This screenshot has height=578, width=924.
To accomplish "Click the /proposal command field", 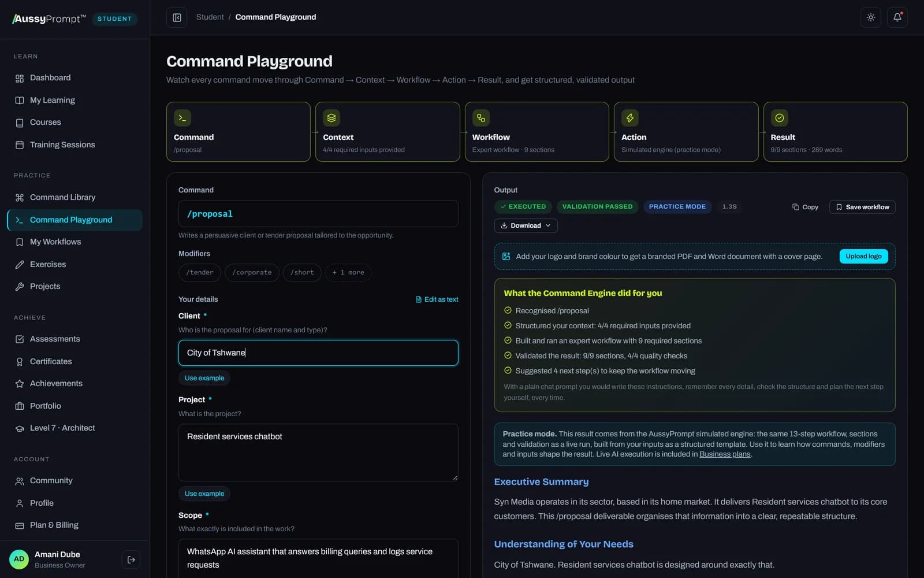I will click(318, 214).
